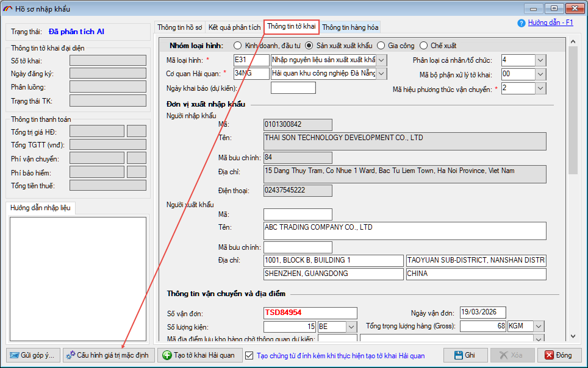Expand the Mã loại hình dropdown
The height and width of the screenshot is (368, 588).
coord(382,60)
